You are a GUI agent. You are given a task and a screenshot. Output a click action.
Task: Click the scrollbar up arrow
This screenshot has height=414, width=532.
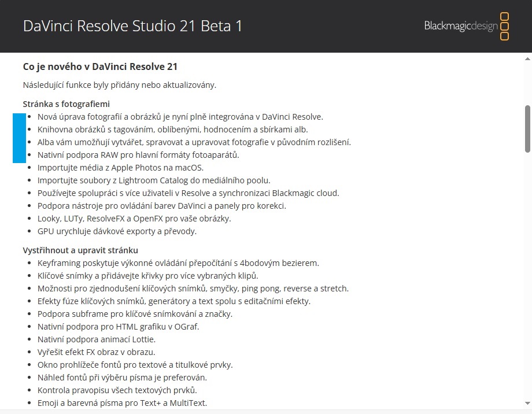(x=527, y=59)
